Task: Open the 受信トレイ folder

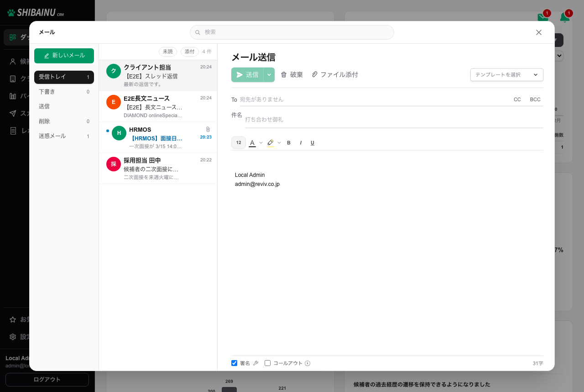Action: coord(64,77)
